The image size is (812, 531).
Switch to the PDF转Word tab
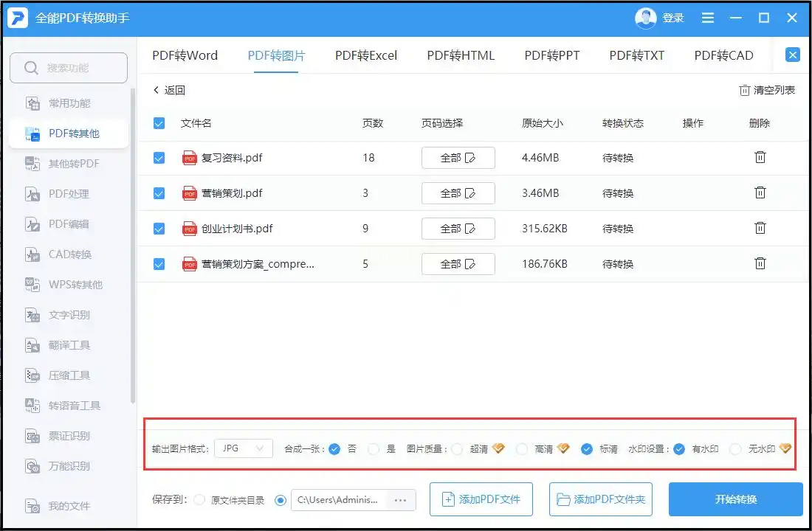coord(185,55)
